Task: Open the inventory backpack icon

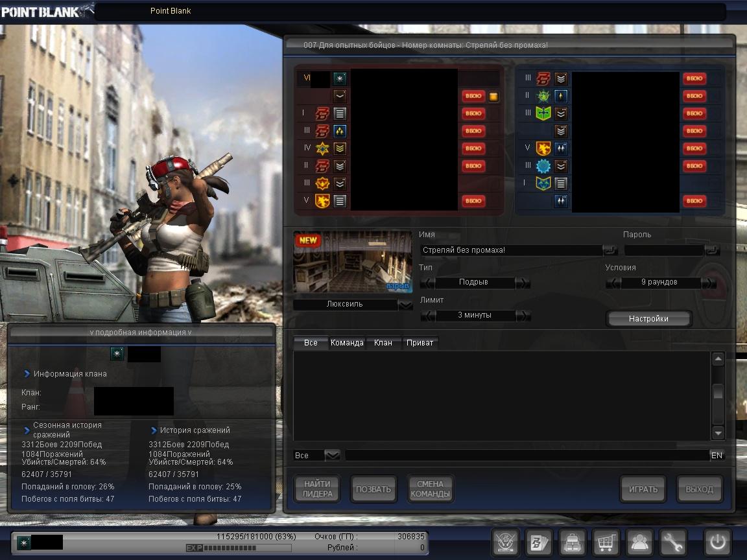Action: tap(573, 542)
